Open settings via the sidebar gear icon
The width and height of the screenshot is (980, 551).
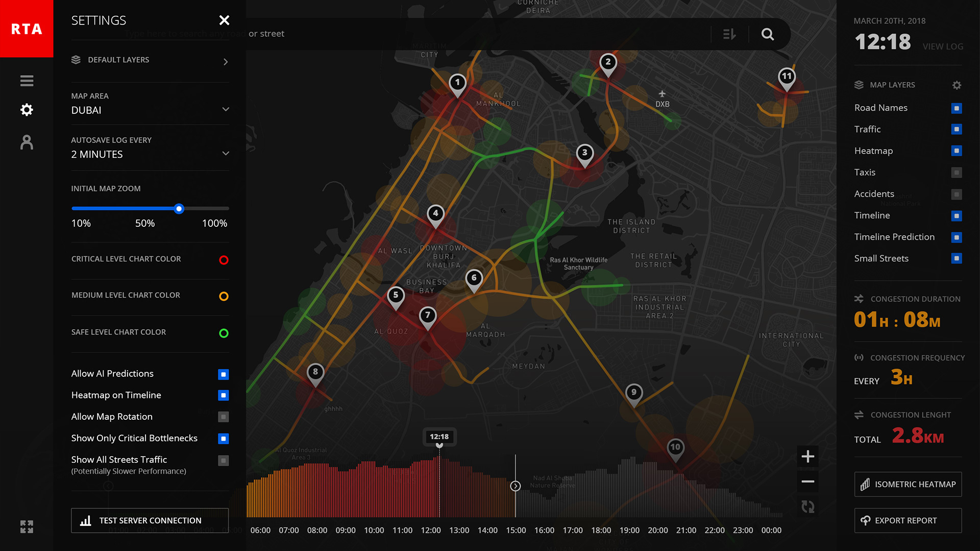(27, 110)
